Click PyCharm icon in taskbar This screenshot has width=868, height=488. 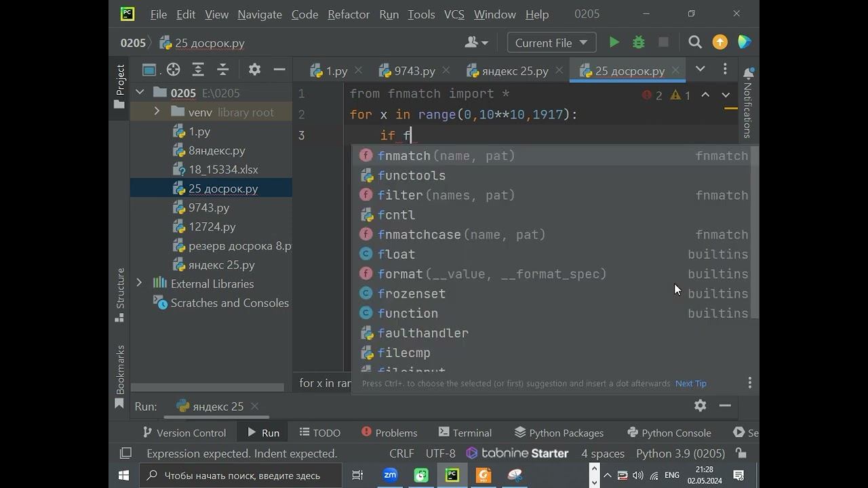click(452, 475)
